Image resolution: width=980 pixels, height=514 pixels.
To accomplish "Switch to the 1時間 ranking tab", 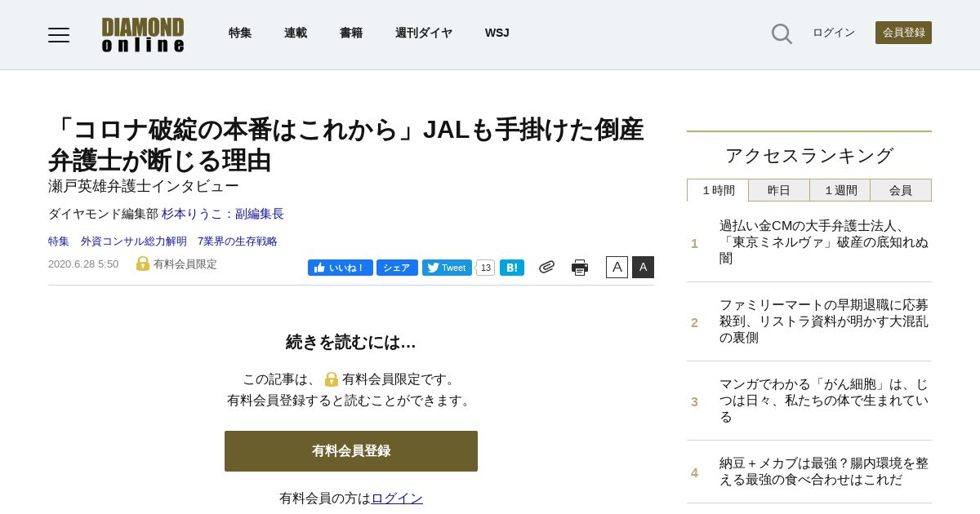I will point(718,190).
